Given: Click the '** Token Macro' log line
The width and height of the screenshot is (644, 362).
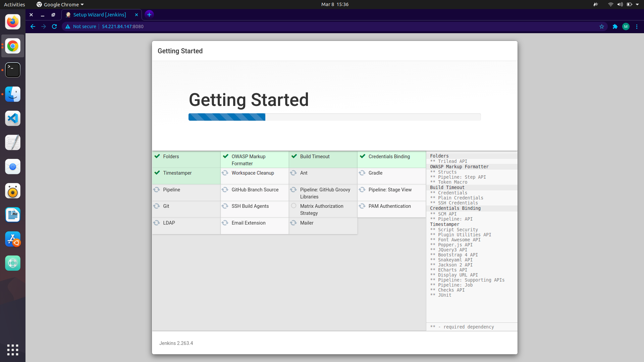Looking at the screenshot, I should [x=448, y=182].
